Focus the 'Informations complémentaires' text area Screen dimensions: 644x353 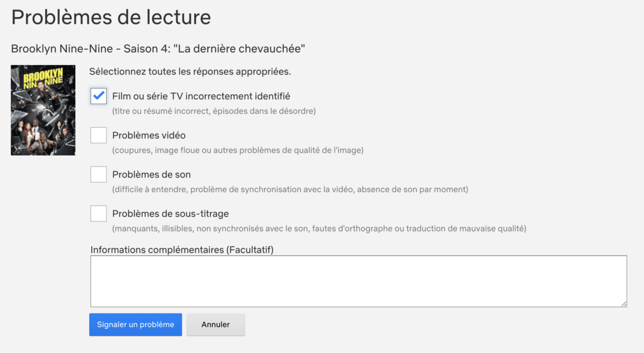pos(358,281)
